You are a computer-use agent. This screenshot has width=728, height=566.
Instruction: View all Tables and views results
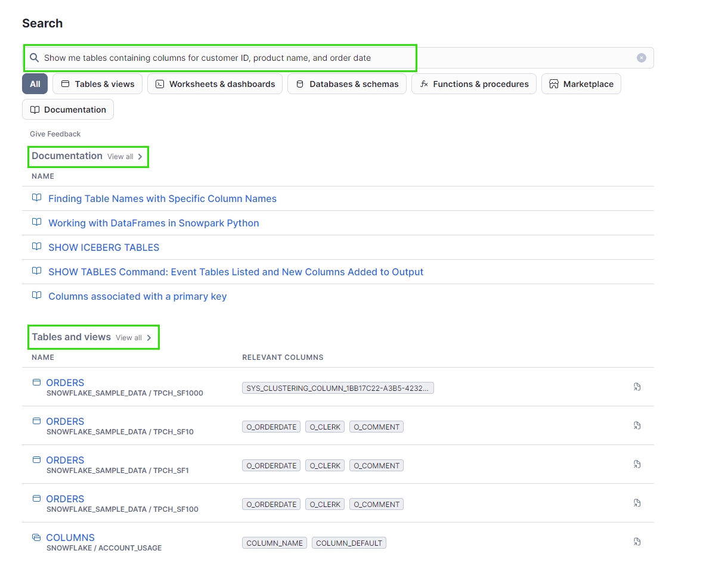coord(128,338)
